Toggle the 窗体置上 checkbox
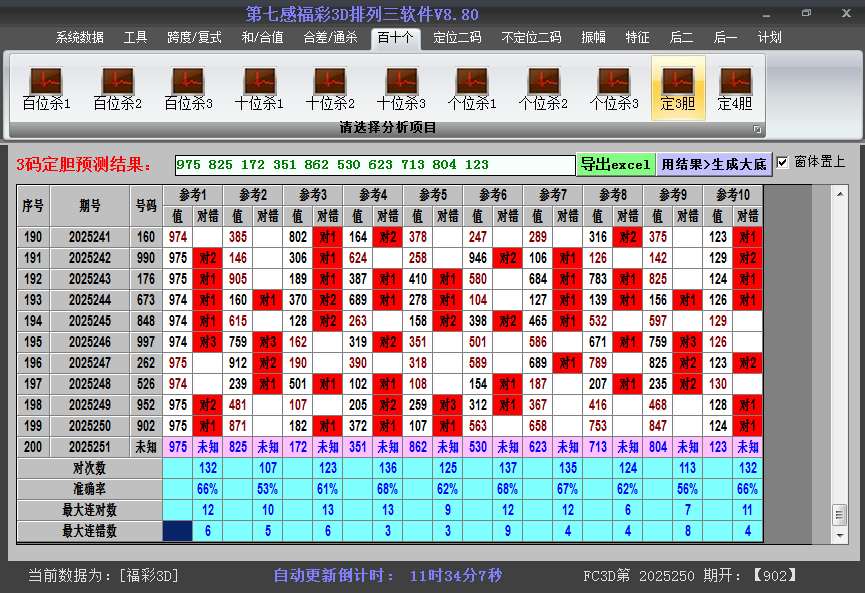865x593 pixels. coord(782,162)
